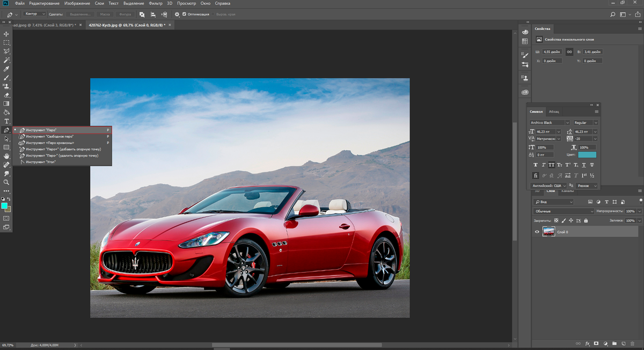The image size is (644, 350).
Task: Open Метрически kerning dropdown
Action: (548, 139)
